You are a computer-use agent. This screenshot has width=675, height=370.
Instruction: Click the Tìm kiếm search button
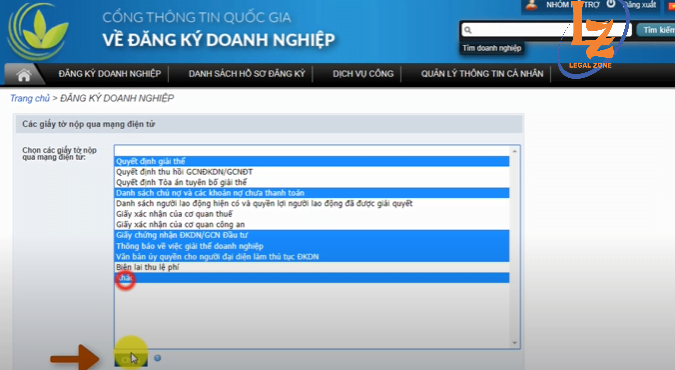[x=656, y=30]
